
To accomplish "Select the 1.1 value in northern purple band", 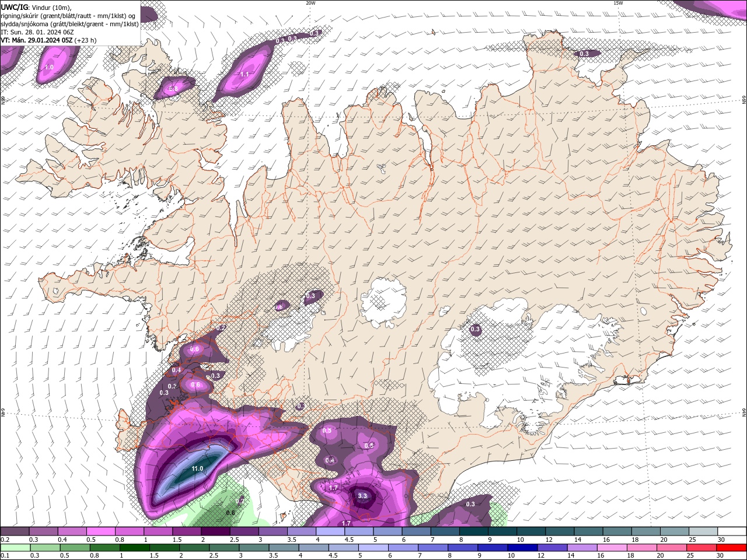I will click(245, 75).
